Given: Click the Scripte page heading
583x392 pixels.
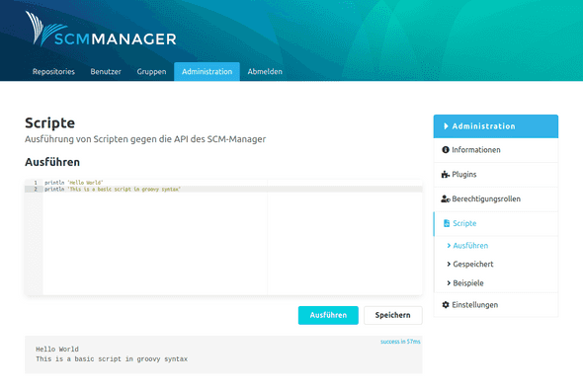Looking at the screenshot, I should (49, 123).
